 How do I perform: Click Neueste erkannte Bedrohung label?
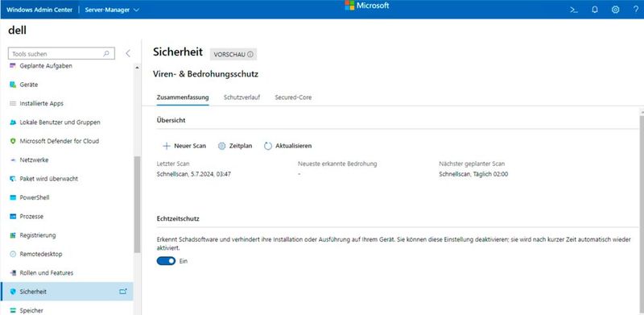(x=337, y=164)
